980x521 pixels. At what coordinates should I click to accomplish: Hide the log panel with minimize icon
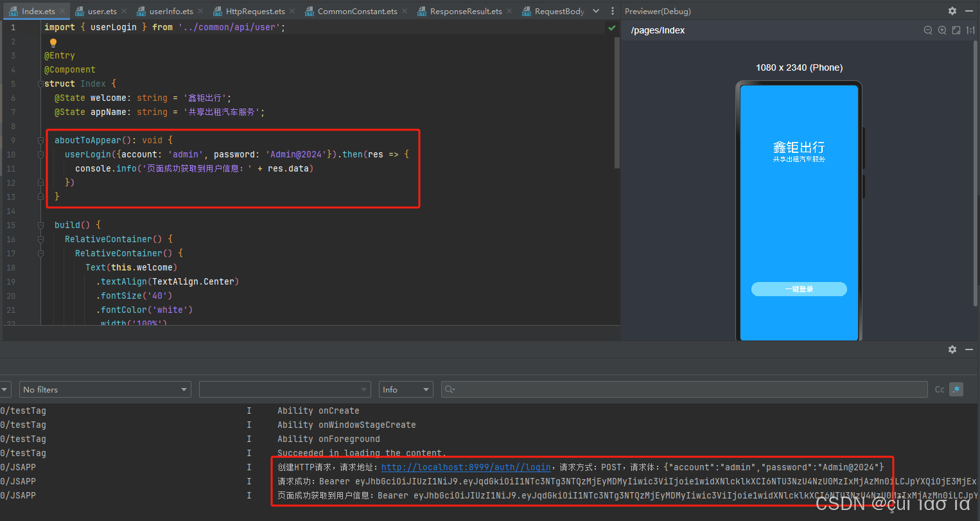point(969,349)
